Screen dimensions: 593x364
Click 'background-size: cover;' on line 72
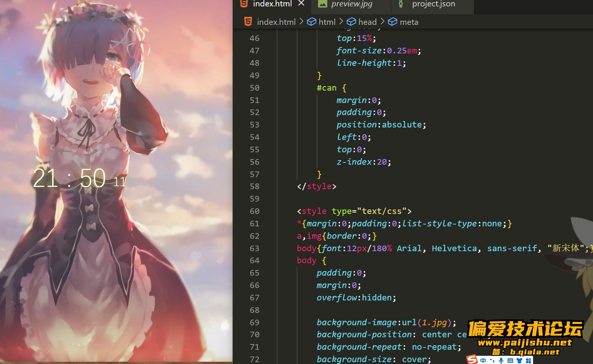374,359
